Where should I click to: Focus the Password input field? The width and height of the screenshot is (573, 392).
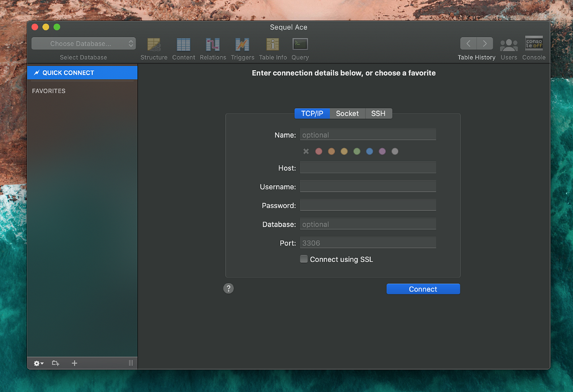[x=368, y=205]
